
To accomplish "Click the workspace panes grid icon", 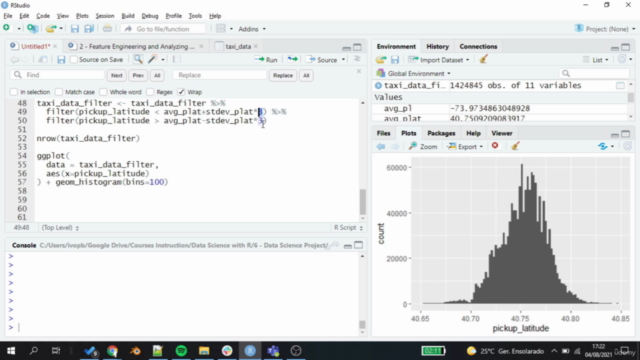I will [x=220, y=29].
